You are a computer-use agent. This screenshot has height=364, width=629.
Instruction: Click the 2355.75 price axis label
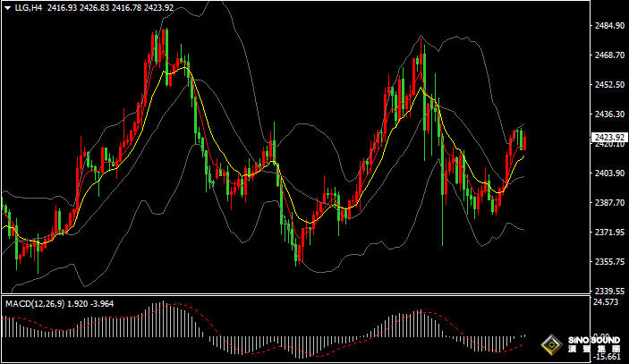608,262
